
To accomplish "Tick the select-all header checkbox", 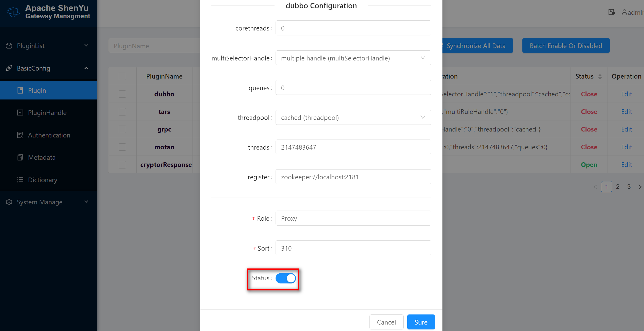I will tap(122, 76).
